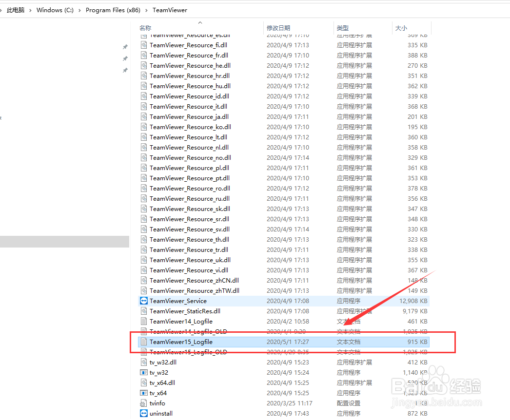Select file name TeamViewer_Resource_sr.dll
The height and width of the screenshot is (420, 510).
pyautogui.click(x=189, y=219)
